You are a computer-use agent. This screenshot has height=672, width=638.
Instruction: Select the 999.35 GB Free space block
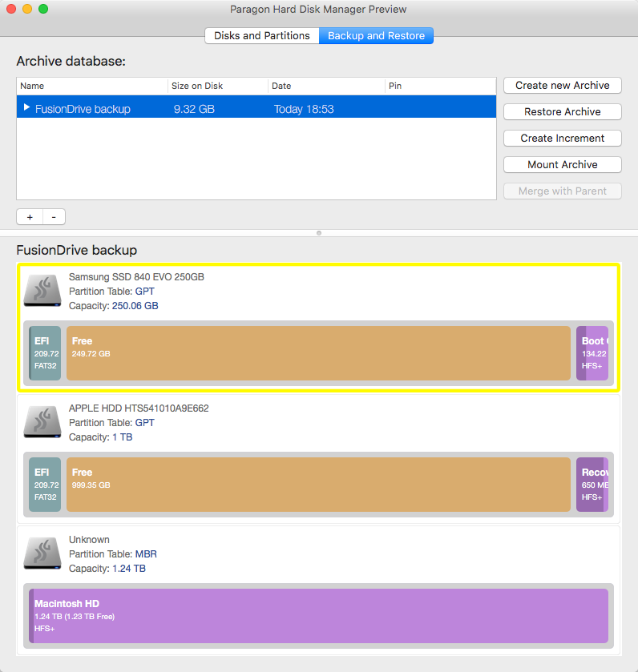point(318,485)
